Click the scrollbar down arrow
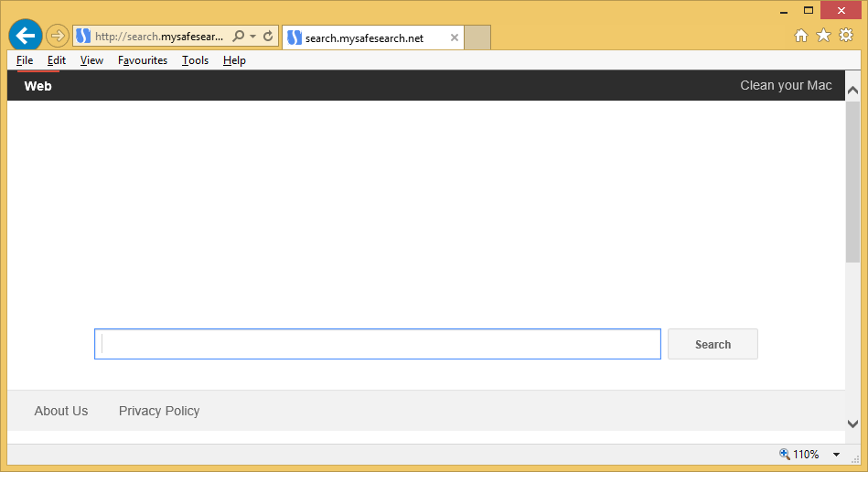Image resolution: width=868 pixels, height=483 pixels. click(x=852, y=424)
